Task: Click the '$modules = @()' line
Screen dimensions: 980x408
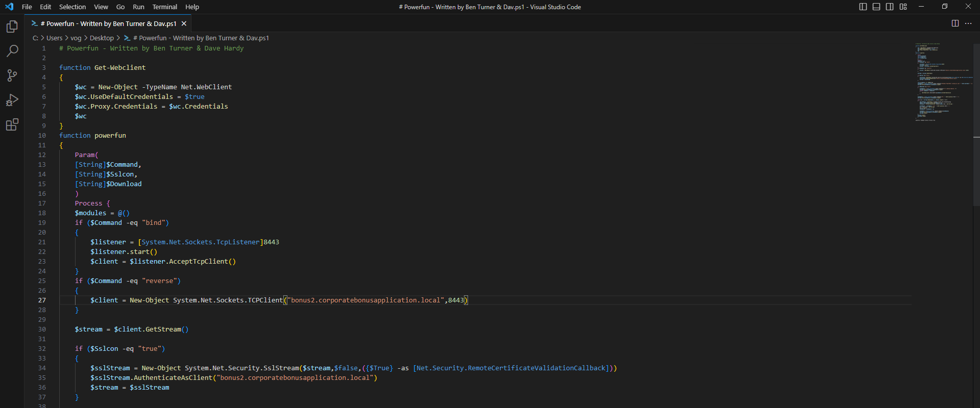Action: coord(102,213)
